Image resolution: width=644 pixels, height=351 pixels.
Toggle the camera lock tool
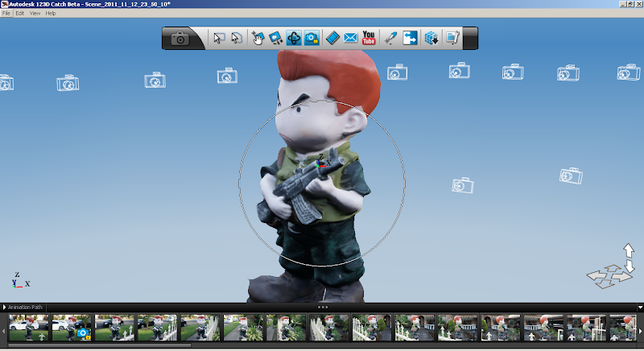(312, 38)
